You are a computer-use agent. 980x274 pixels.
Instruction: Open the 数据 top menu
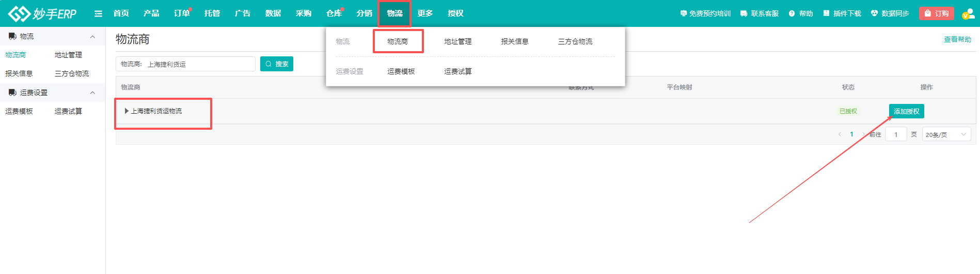click(273, 13)
